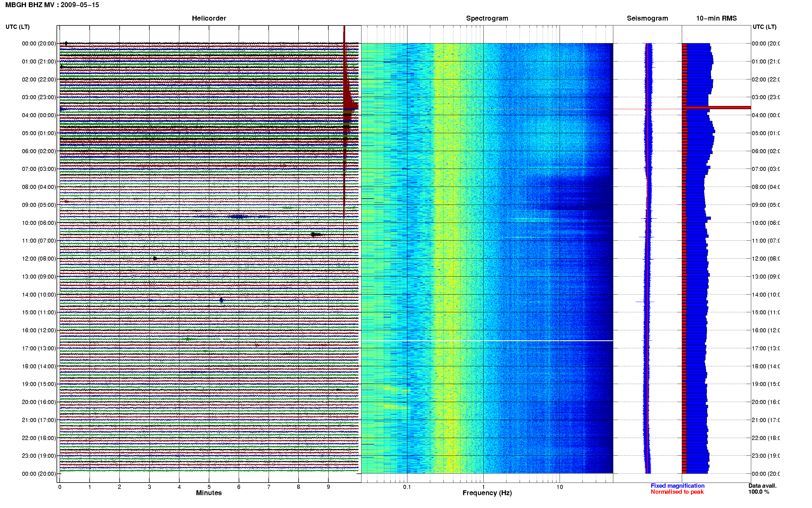
Task: Click the 01:00 (21:00) left time label
Action: pyautogui.click(x=39, y=61)
